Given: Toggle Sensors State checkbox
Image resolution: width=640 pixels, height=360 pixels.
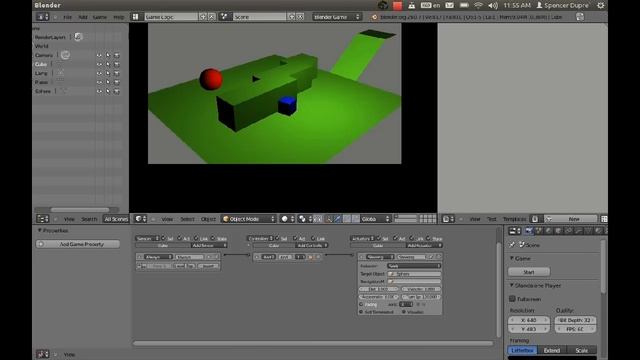Looking at the screenshot, I should pos(213,238).
